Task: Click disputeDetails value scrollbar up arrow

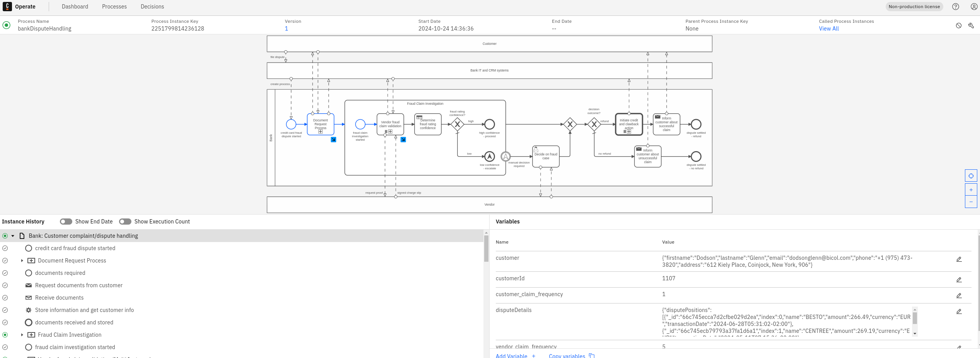Action: point(915,310)
